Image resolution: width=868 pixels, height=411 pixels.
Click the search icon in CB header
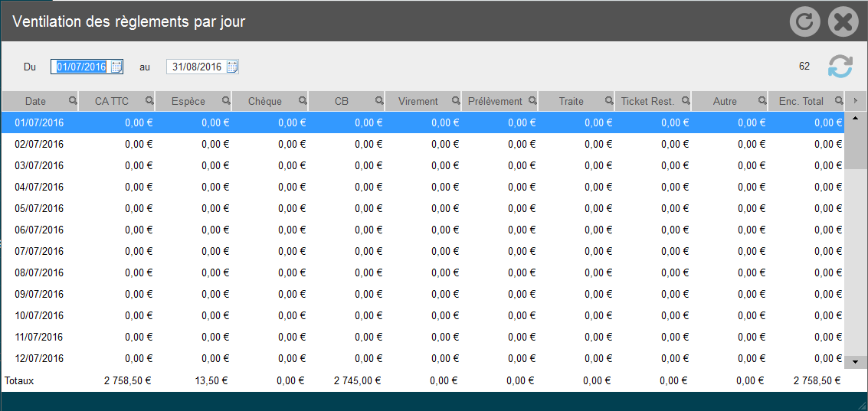click(379, 101)
